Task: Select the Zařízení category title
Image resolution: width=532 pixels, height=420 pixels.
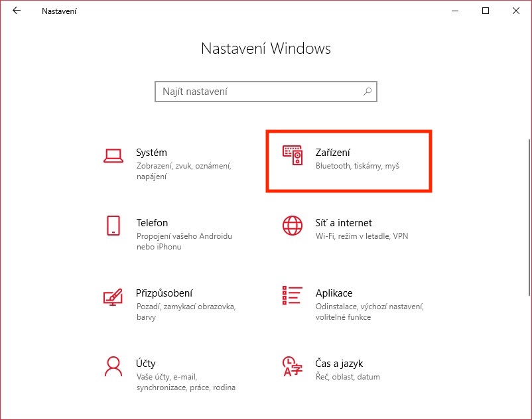Action: coord(334,153)
